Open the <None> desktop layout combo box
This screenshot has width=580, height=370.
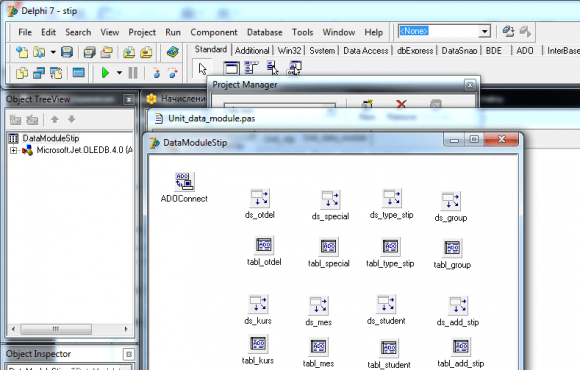click(x=444, y=31)
